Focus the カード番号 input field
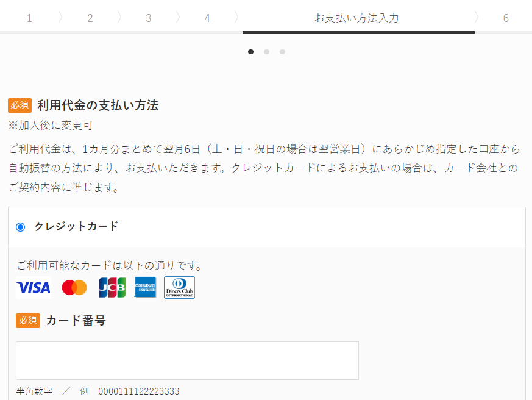 [x=187, y=360]
